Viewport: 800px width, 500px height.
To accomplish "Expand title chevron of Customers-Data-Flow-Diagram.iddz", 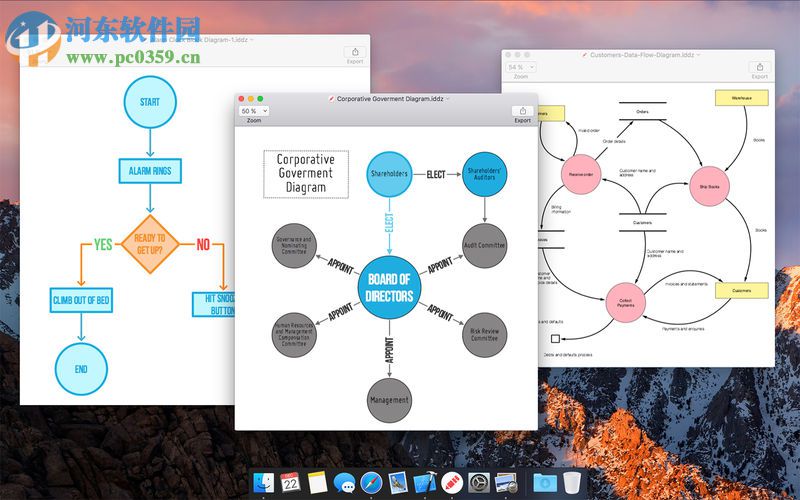I will tap(698, 55).
